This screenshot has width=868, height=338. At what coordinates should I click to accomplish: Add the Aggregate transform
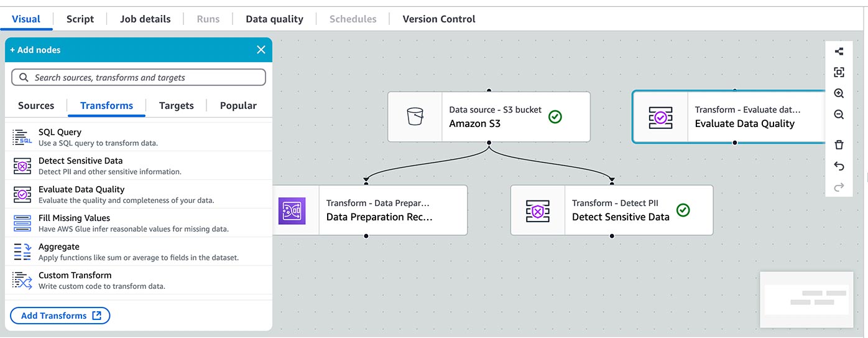(x=139, y=251)
